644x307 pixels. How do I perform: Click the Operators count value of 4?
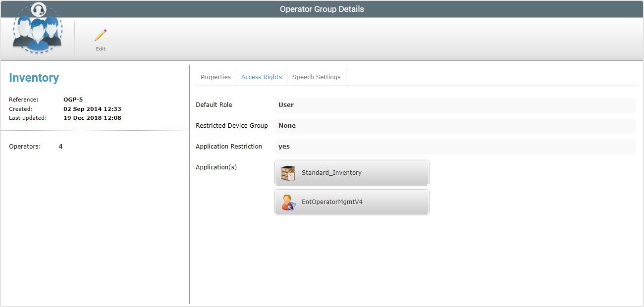click(x=60, y=146)
